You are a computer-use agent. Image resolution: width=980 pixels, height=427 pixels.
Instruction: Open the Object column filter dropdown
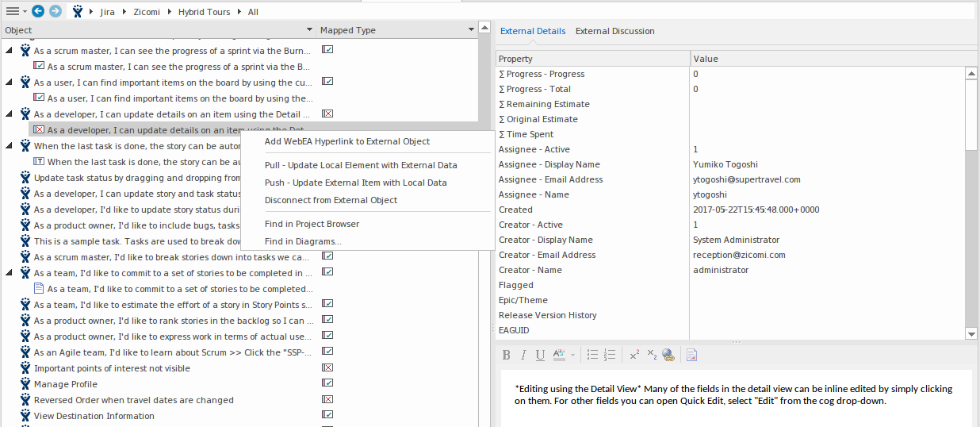coord(308,30)
